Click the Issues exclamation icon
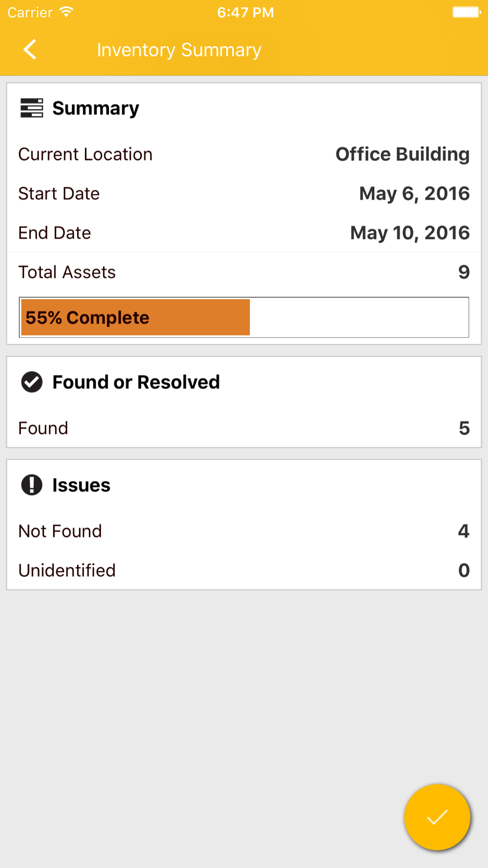The image size is (488, 868). pyautogui.click(x=32, y=485)
